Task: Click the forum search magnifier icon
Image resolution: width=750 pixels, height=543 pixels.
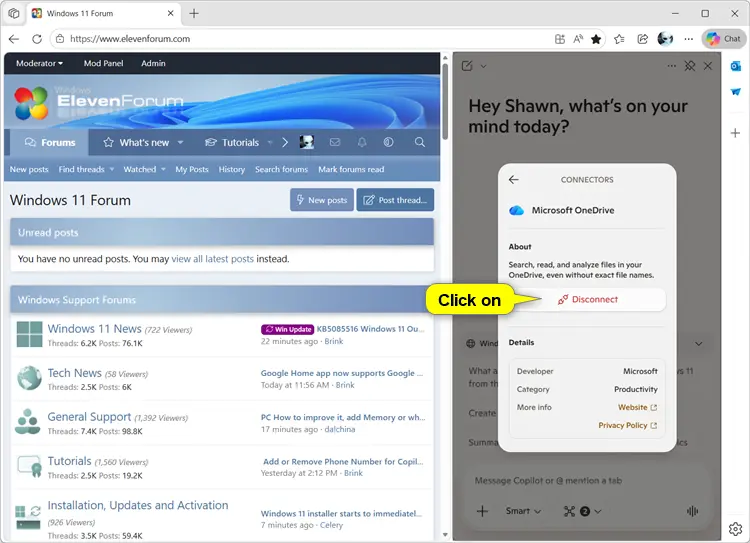Action: click(x=419, y=142)
